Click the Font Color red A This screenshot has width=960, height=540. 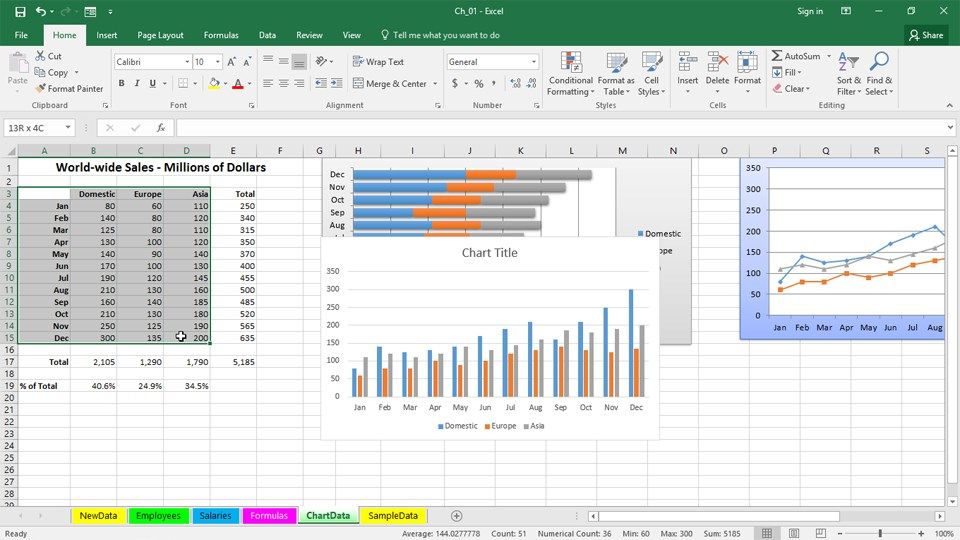pos(238,83)
